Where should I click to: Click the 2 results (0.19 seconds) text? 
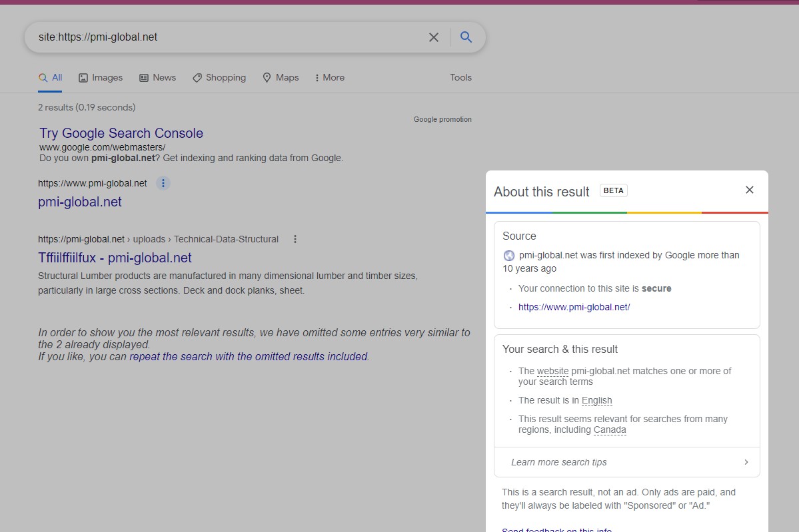[x=87, y=107]
